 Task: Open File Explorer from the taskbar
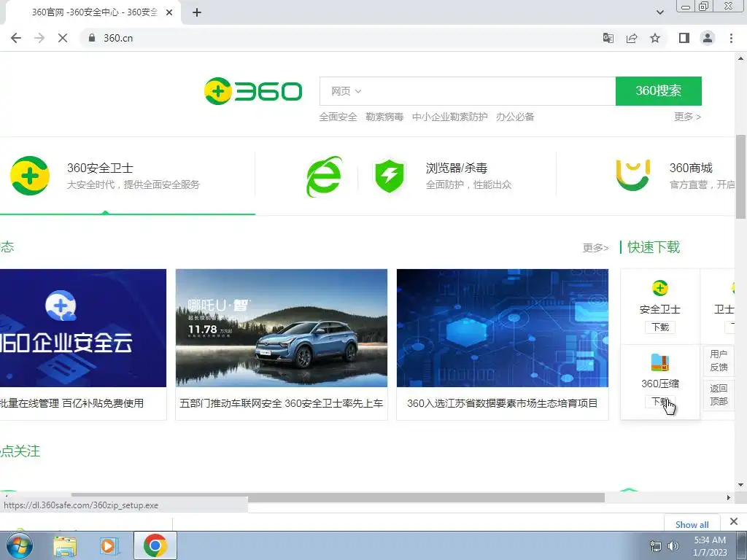65,547
